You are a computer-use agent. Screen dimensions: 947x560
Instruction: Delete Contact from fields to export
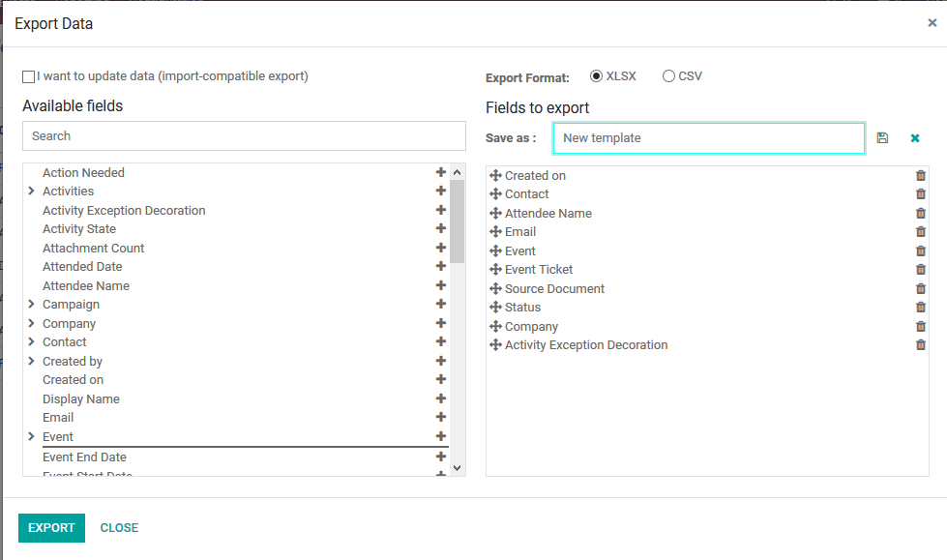(x=921, y=193)
